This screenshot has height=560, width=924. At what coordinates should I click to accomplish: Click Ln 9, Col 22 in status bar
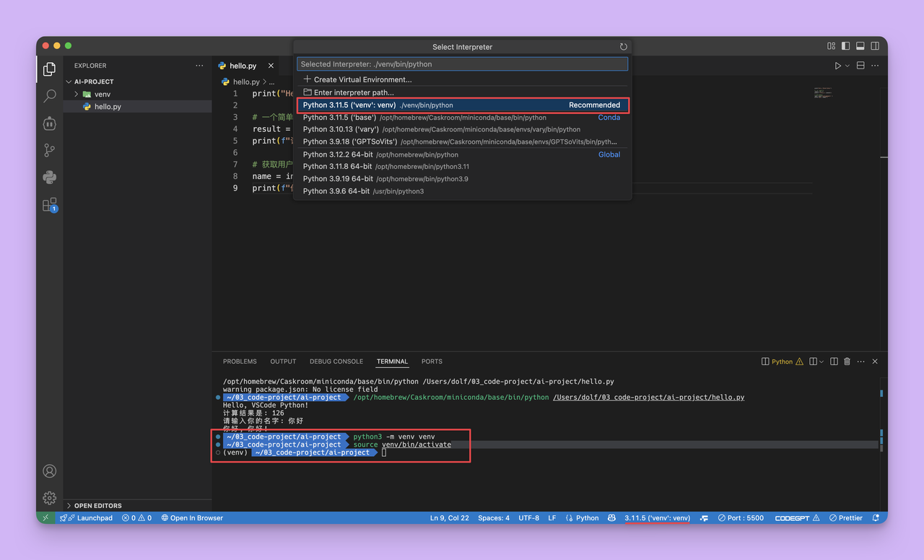point(449,518)
